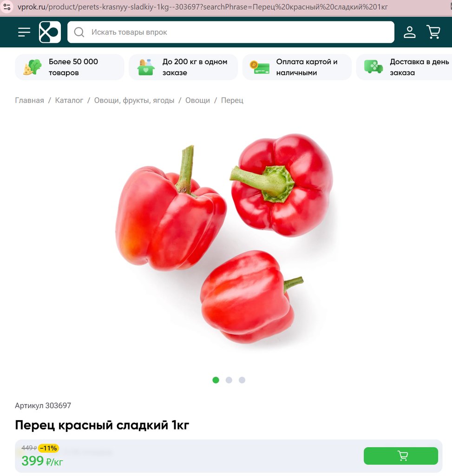Click the payment card icon
This screenshot has width=452, height=476.
(x=259, y=67)
